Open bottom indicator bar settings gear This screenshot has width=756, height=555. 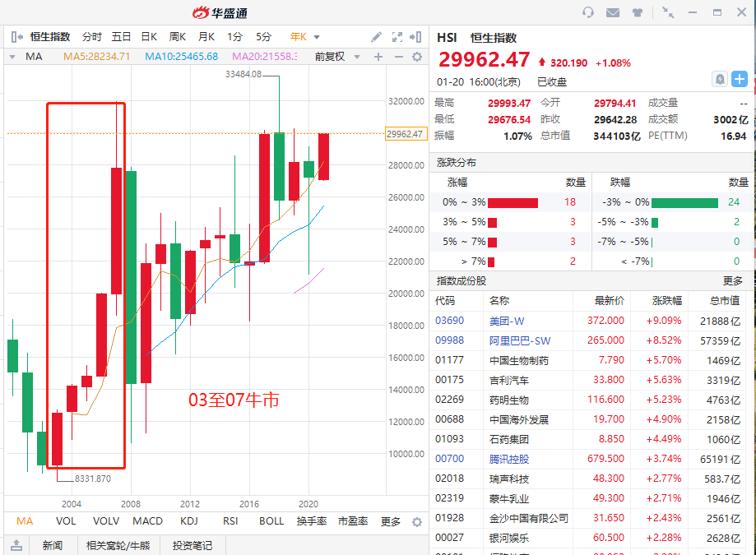[417, 522]
